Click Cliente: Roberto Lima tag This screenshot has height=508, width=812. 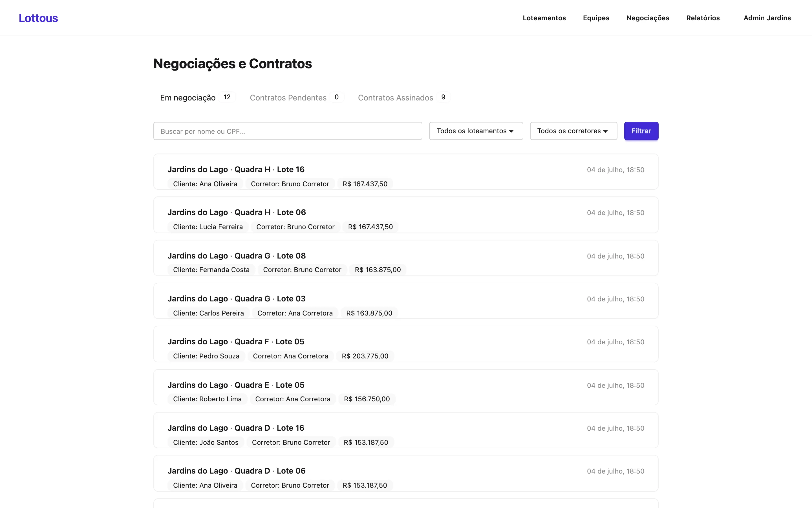pos(207,399)
